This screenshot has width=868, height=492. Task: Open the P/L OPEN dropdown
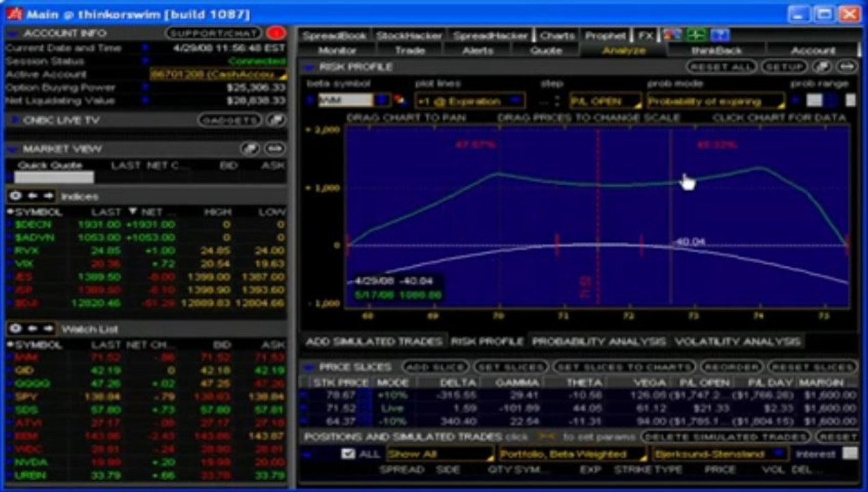(605, 101)
